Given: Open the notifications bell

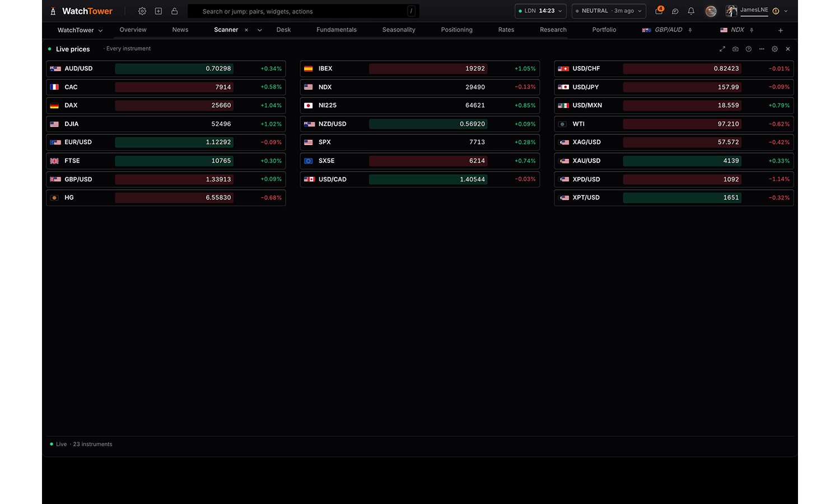Looking at the screenshot, I should [691, 11].
